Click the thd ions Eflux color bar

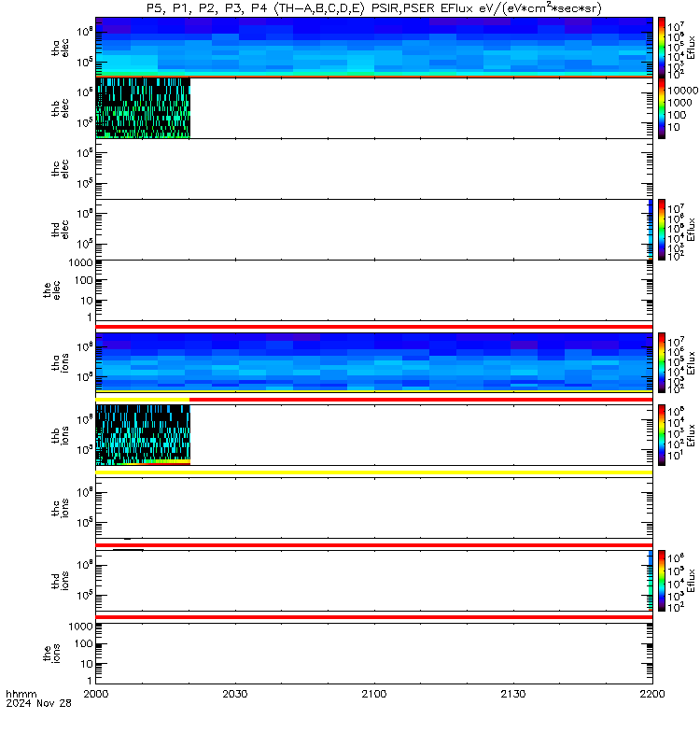pyautogui.click(x=662, y=581)
